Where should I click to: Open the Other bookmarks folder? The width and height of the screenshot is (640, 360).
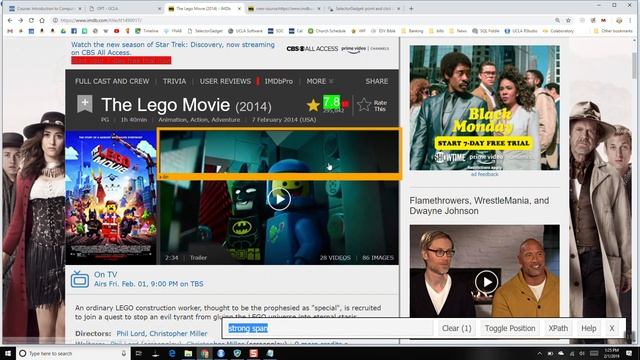613,31
